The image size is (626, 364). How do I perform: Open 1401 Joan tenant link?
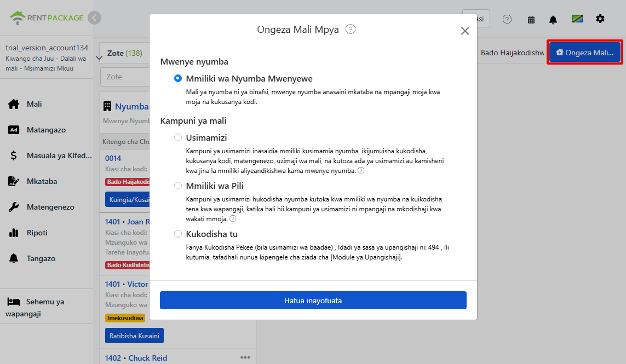point(128,222)
